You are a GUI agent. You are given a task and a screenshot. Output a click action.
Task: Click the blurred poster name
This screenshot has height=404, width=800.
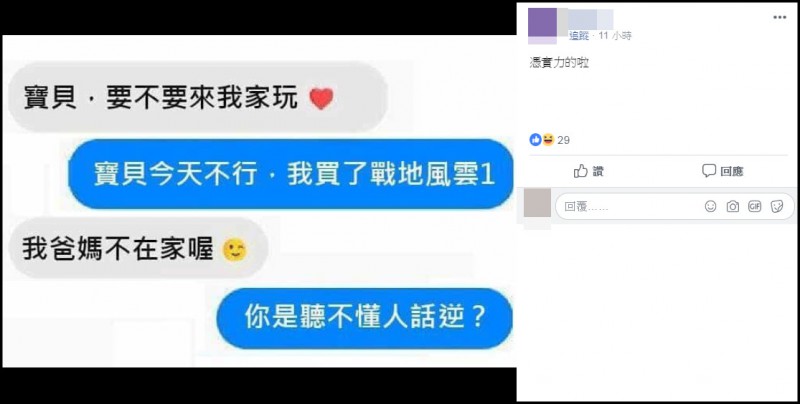click(591, 19)
